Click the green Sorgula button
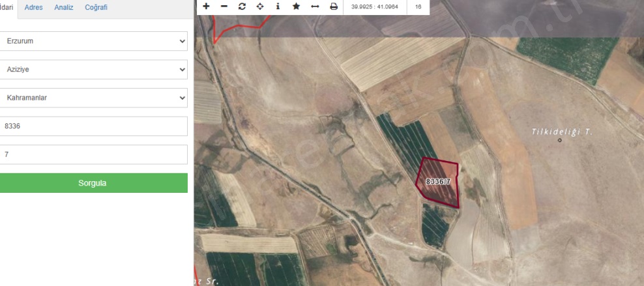The width and height of the screenshot is (644, 286). pos(94,183)
